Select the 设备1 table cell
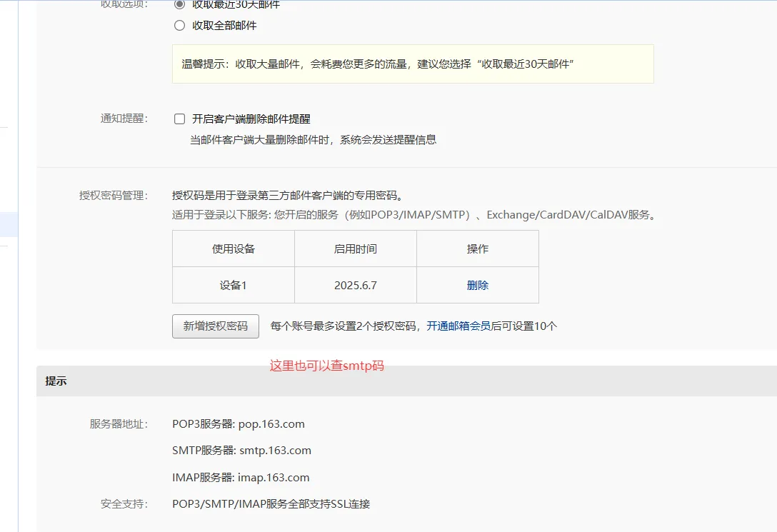The height and width of the screenshot is (532, 777). [x=234, y=285]
